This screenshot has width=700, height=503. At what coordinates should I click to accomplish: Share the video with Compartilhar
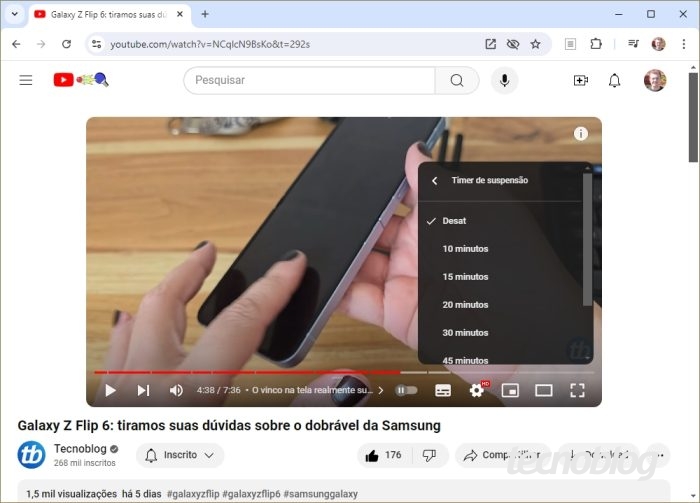click(x=502, y=455)
